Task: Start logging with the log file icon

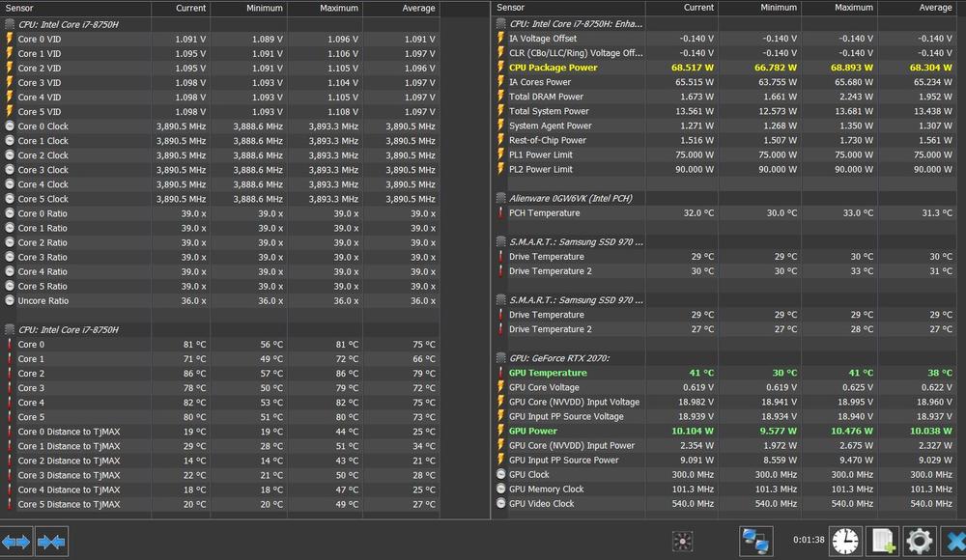Action: 883,542
